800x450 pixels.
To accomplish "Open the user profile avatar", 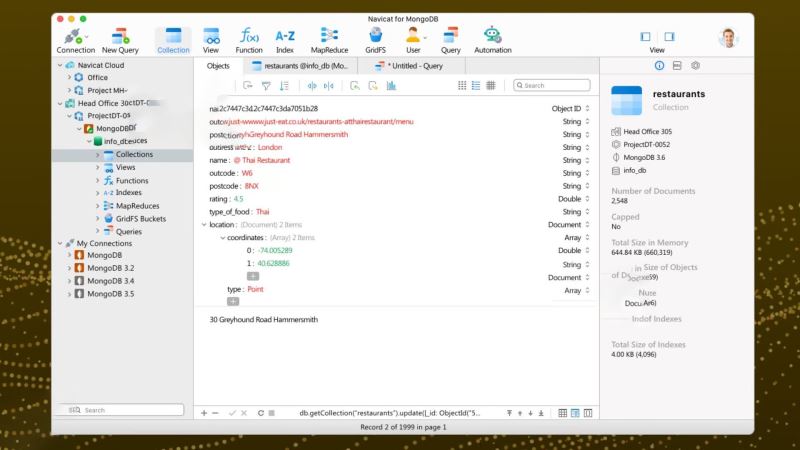I will [728, 38].
